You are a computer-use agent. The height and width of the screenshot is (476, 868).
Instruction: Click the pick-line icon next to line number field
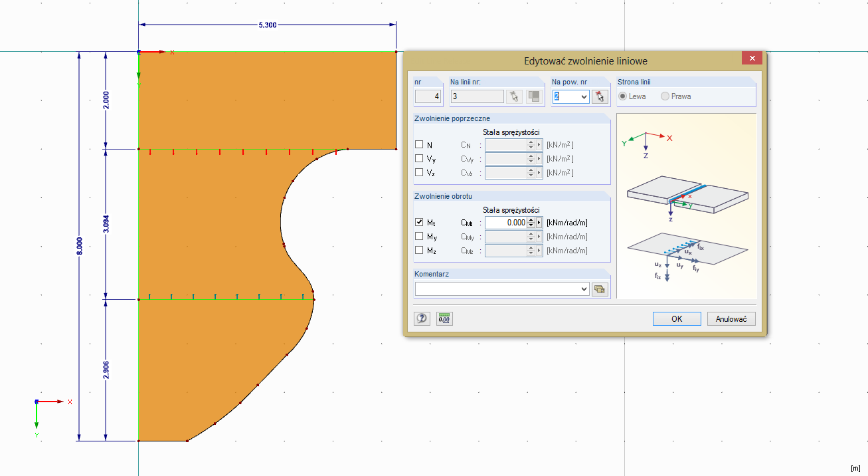click(x=513, y=96)
